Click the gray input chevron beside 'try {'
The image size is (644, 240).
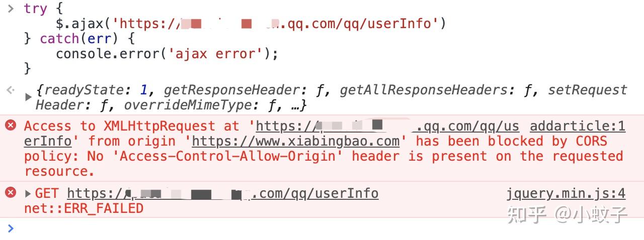coord(11,9)
